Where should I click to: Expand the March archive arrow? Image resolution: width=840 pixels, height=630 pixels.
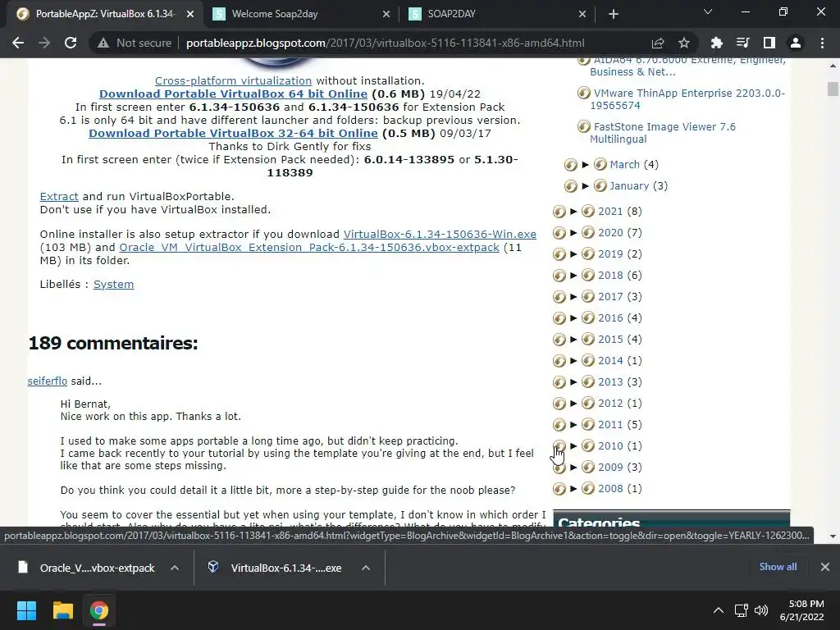586,164
